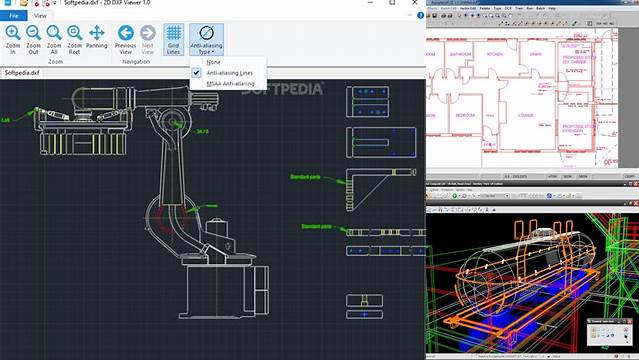The image size is (639, 360).
Task: Select the Zoom All tool
Action: click(54, 40)
